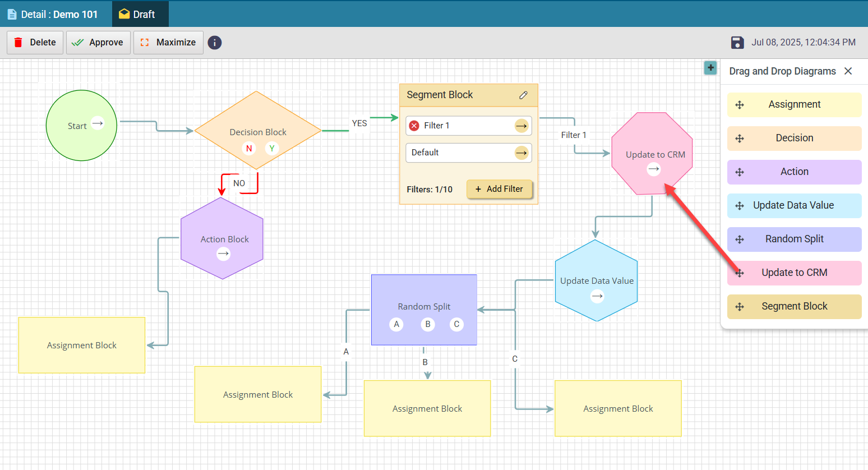Click the saved timestamp Jul 08, 2025

[x=804, y=42]
